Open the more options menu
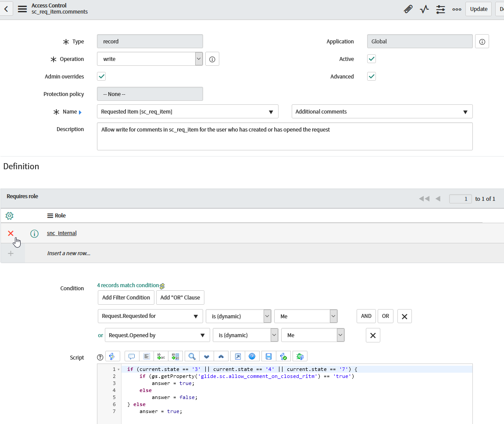This screenshot has height=424, width=504. [457, 9]
